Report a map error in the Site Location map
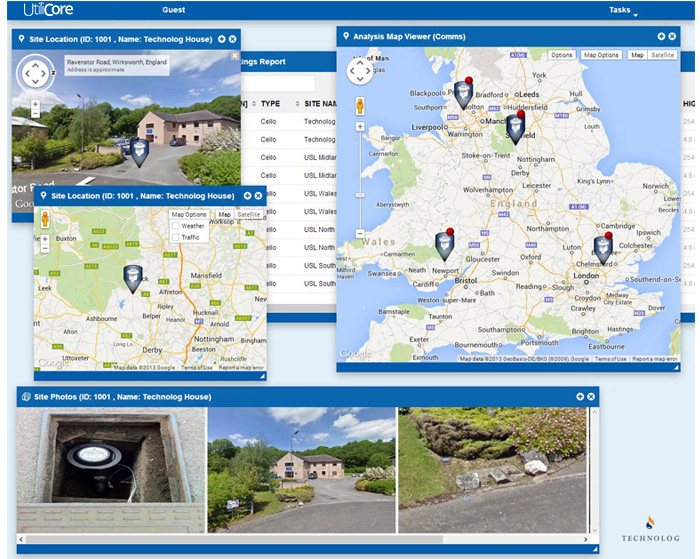Viewport: 700px width, 559px height. pyautogui.click(x=241, y=367)
